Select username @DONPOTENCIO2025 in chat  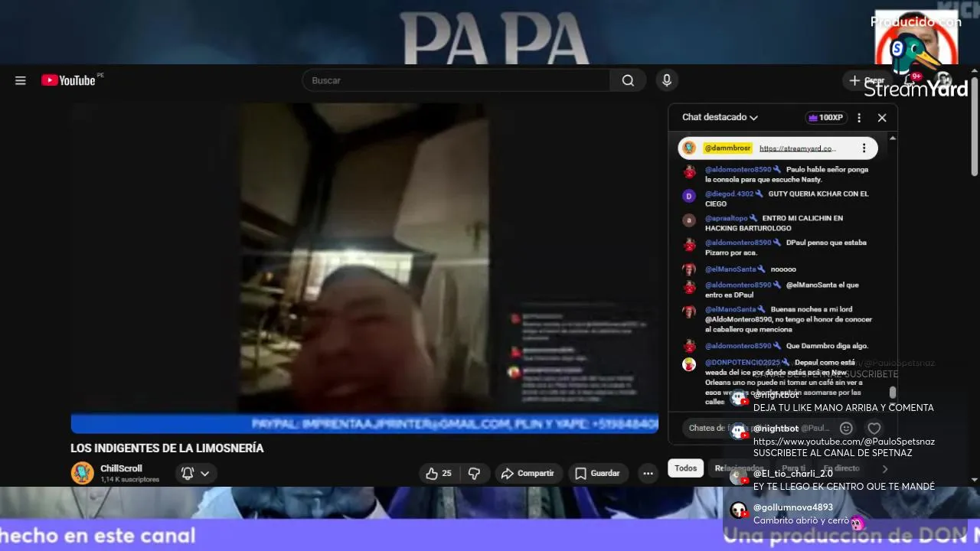point(743,362)
